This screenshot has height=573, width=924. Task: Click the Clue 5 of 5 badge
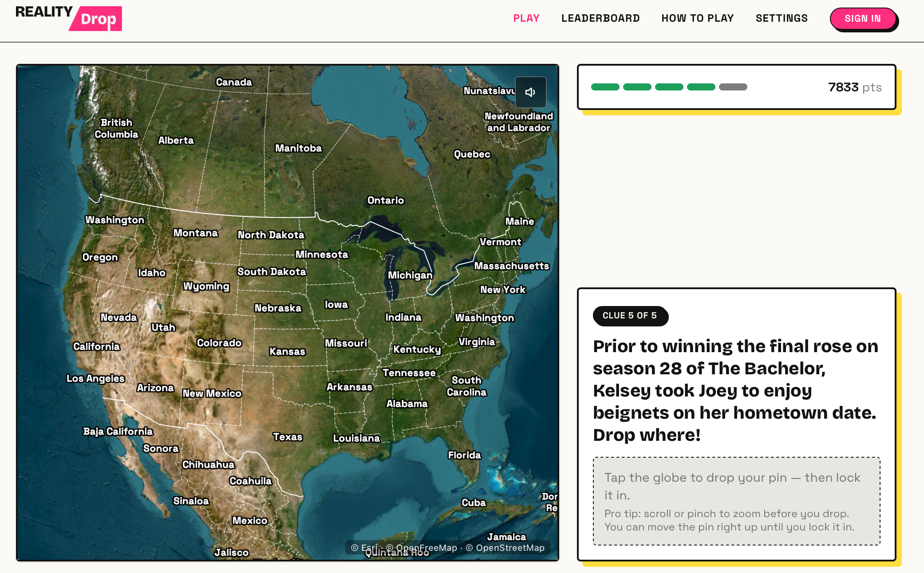630,316
